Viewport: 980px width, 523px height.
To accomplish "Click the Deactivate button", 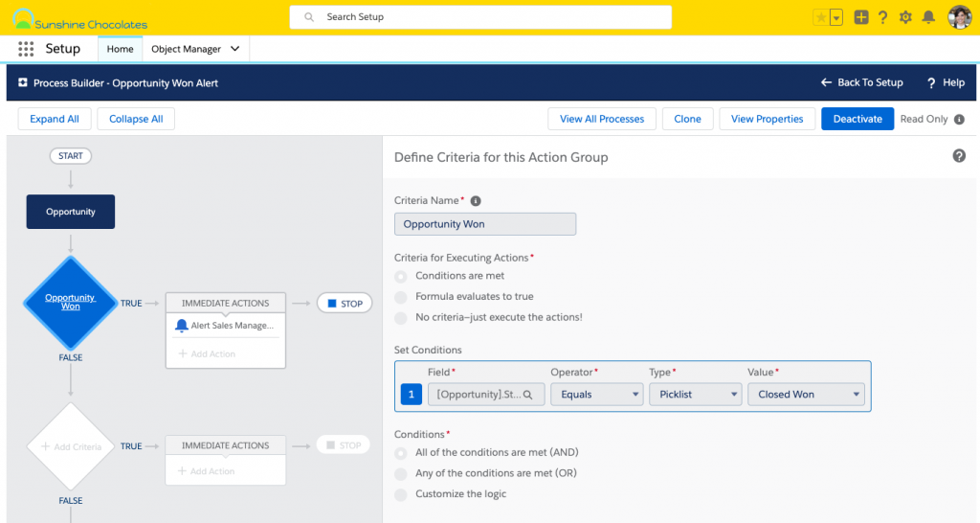I will point(857,119).
